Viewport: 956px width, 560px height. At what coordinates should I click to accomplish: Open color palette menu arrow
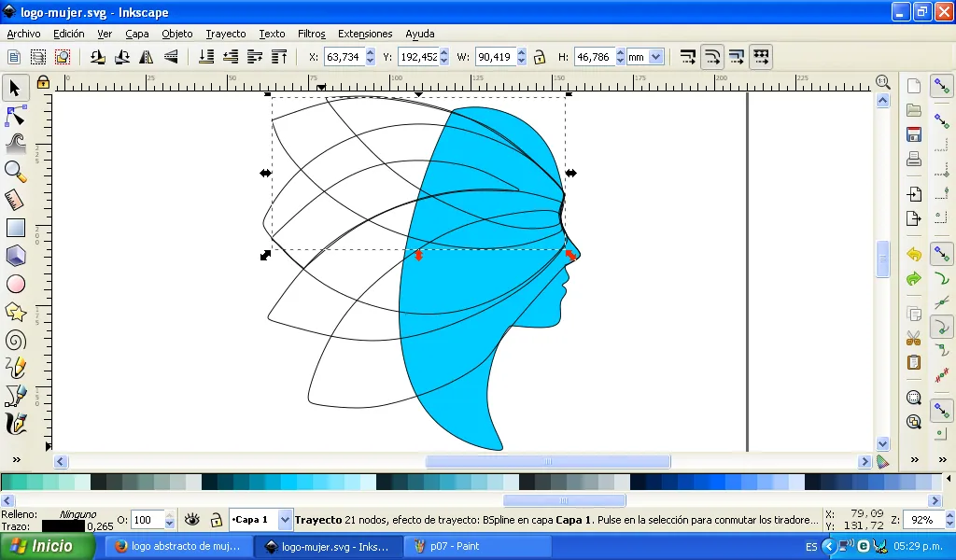tap(949, 479)
